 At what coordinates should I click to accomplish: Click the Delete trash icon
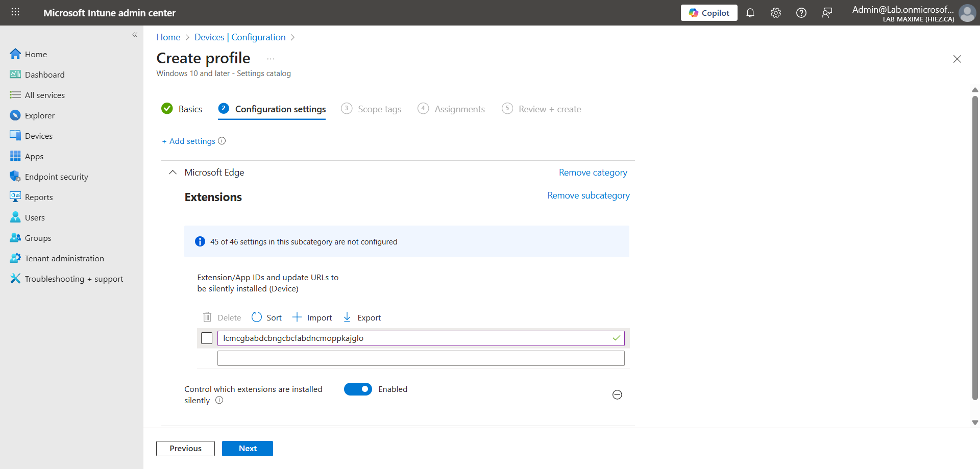(x=207, y=317)
